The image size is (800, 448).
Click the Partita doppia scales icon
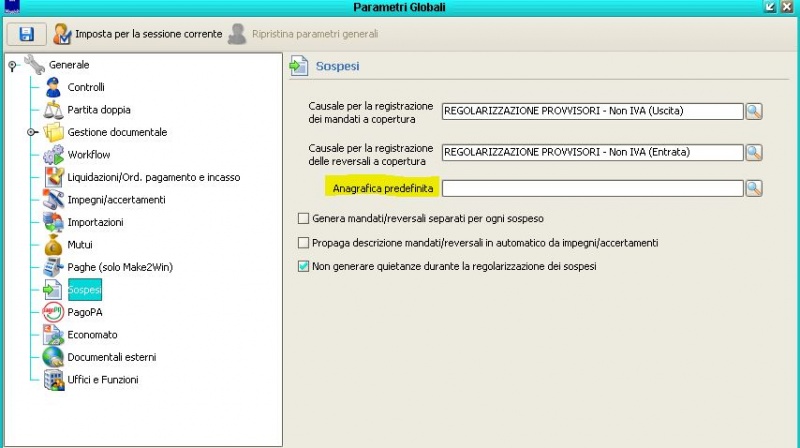(53, 110)
